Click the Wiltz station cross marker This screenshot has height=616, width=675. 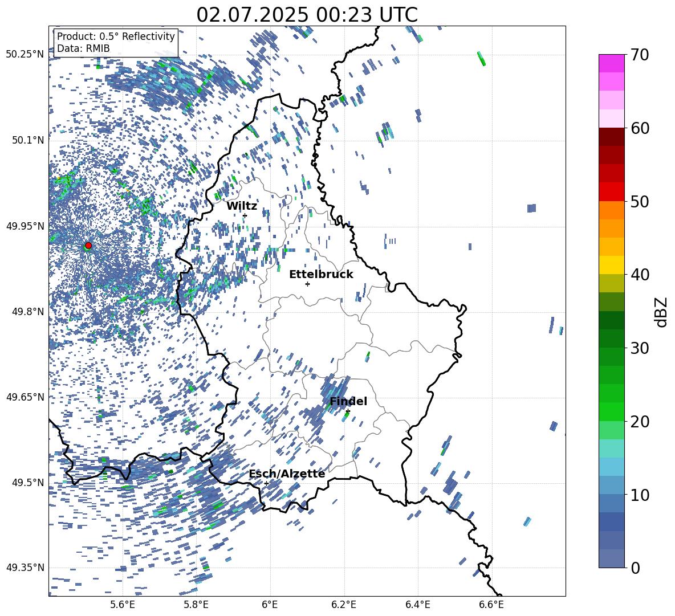245,215
